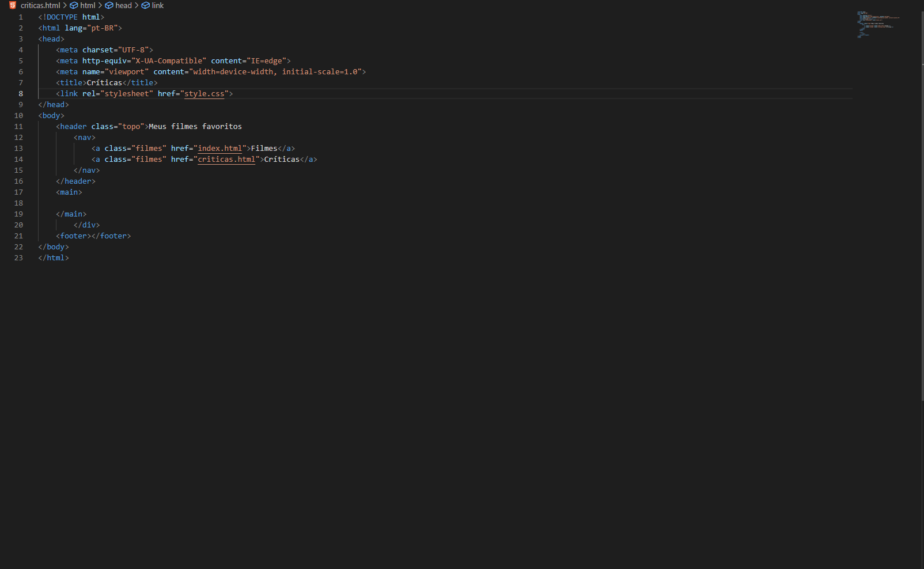Click the symbol icon before html breadcrumb
The image size is (924, 569).
(x=74, y=5)
